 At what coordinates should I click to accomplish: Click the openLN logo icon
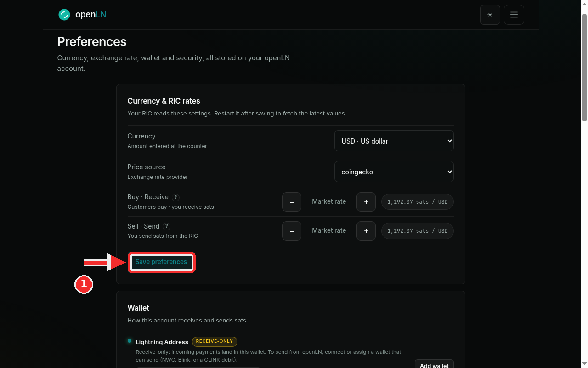[64, 15]
